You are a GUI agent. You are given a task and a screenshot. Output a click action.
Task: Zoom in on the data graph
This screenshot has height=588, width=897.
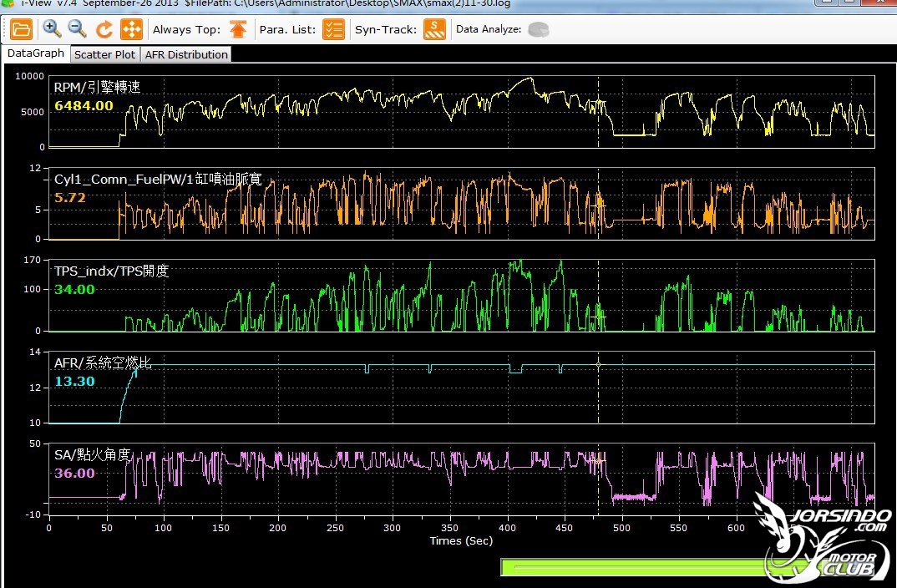52,28
